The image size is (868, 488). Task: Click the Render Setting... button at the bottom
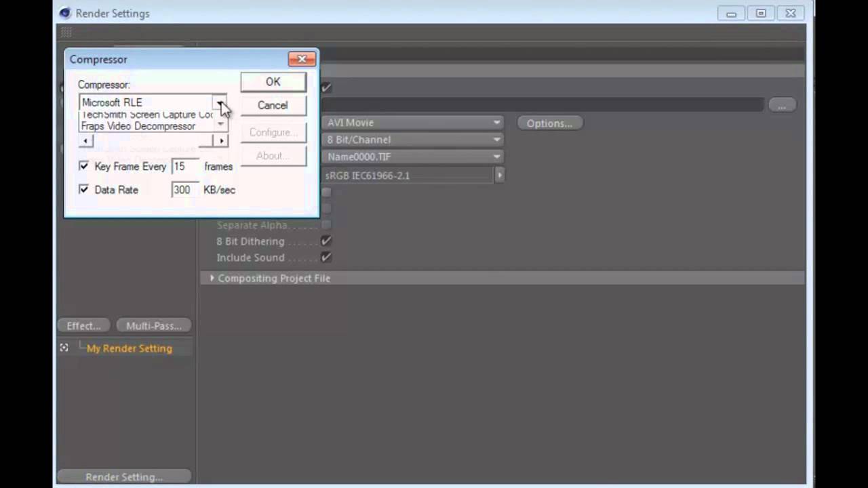124,477
